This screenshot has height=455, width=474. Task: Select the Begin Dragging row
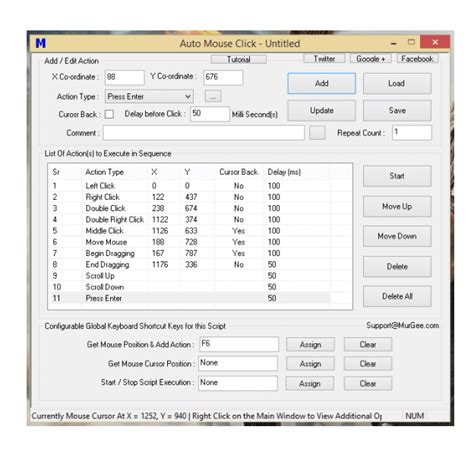[x=190, y=253]
